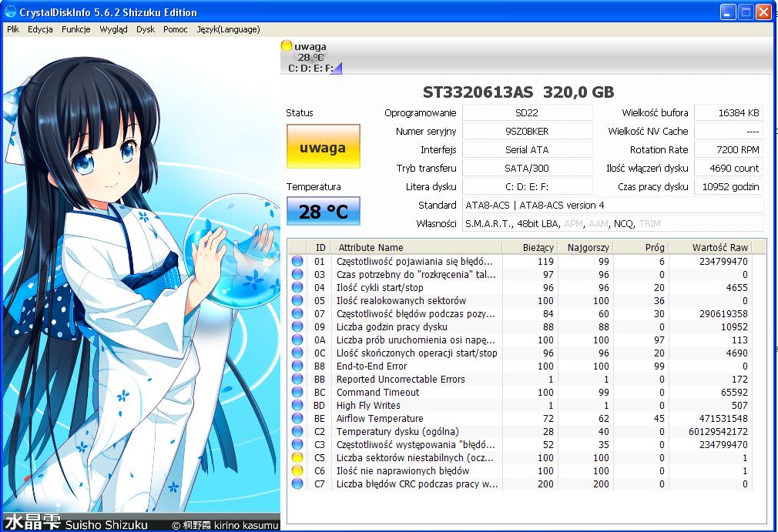Sort by Attribute Name column header
The image size is (778, 532).
[x=418, y=247]
